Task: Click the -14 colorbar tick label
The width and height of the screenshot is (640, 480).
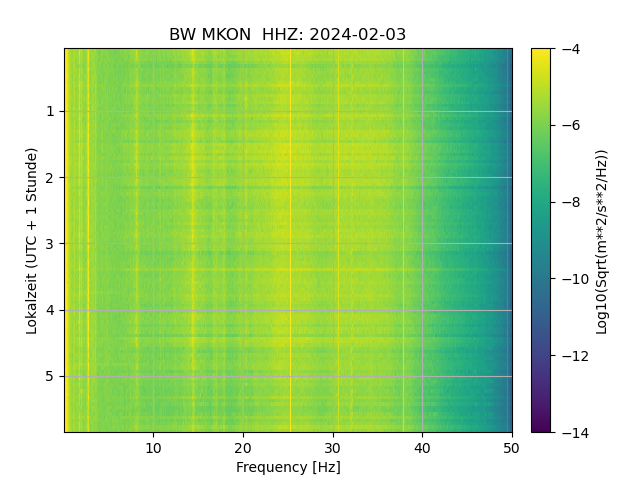Action: (576, 433)
